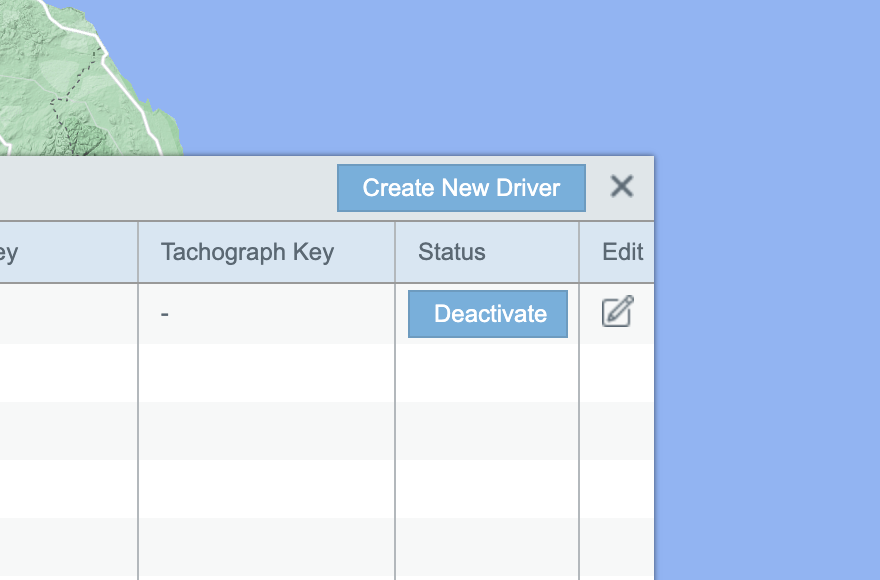
Task: Select empty second-row Edit cell
Action: [617, 373]
